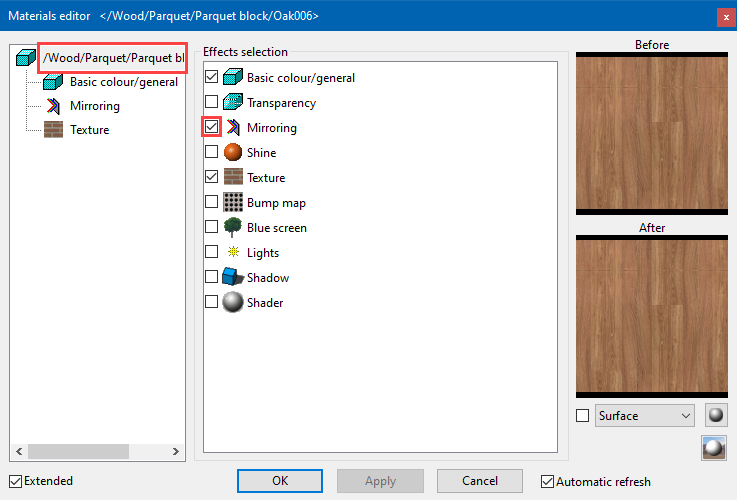Select Texture in the left tree
The width and height of the screenshot is (737, 500).
[89, 130]
